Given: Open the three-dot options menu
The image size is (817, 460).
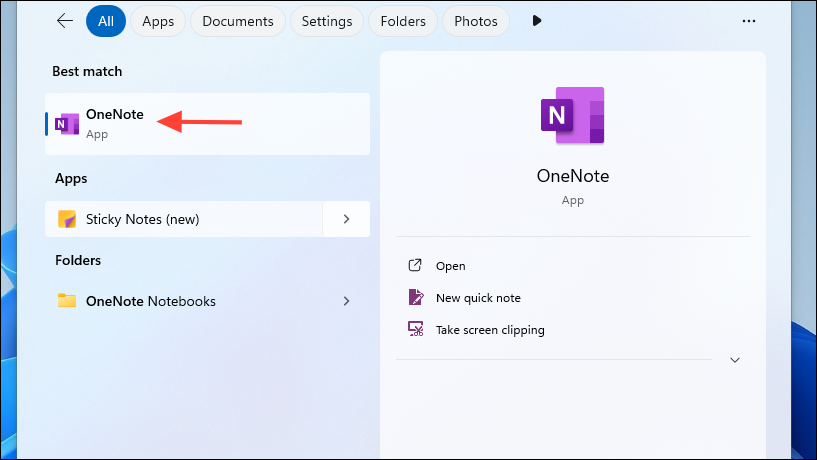Looking at the screenshot, I should pos(749,21).
